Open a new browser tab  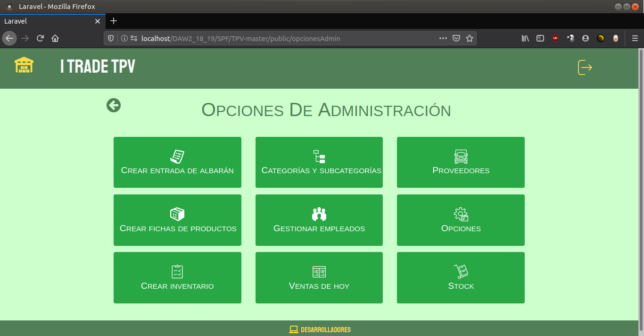tap(114, 21)
